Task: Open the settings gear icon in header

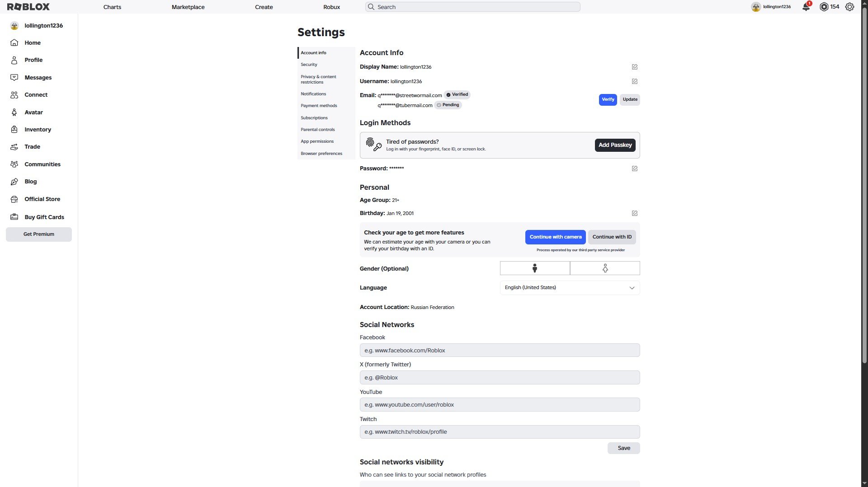Action: click(849, 7)
